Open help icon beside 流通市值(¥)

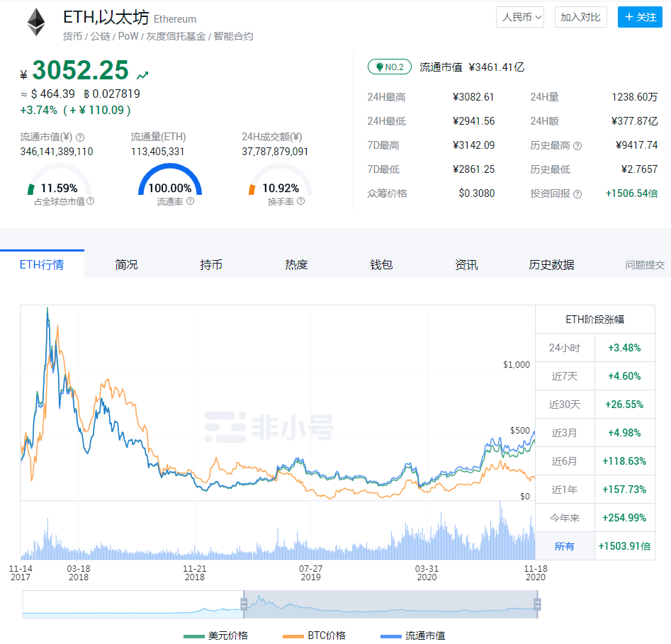[80, 137]
